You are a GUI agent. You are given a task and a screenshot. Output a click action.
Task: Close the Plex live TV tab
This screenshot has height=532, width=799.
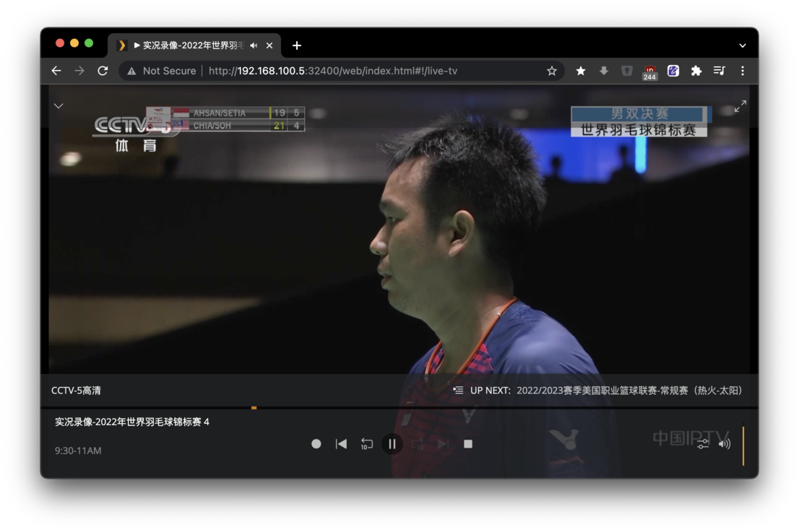pos(269,45)
